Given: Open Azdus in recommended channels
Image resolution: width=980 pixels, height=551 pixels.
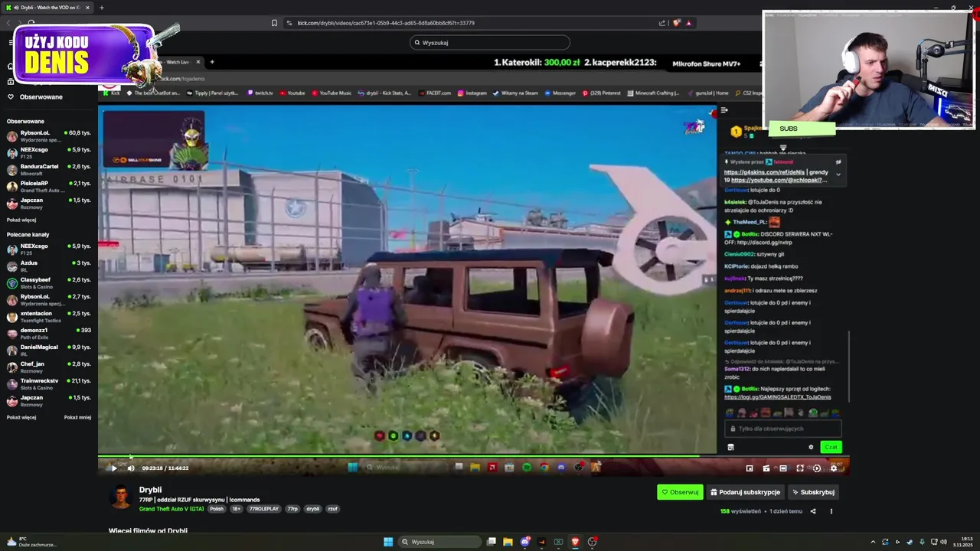Looking at the screenshot, I should click(x=49, y=266).
